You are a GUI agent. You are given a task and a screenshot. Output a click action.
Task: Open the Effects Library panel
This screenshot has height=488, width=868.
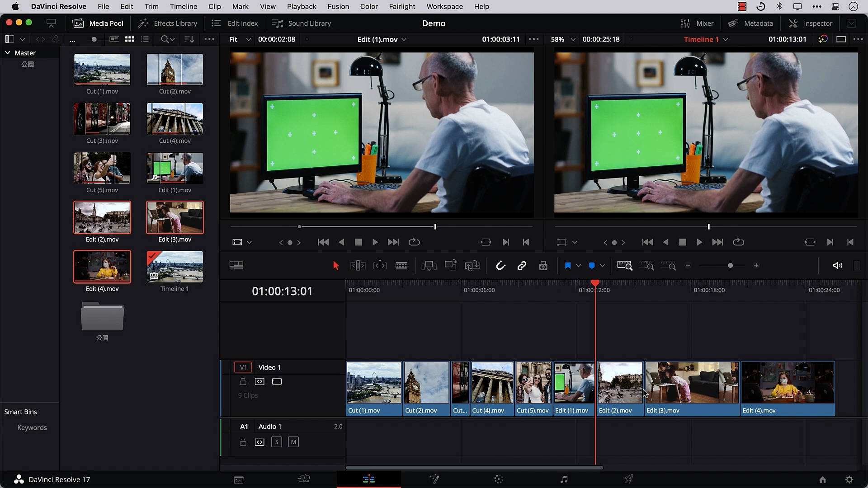click(167, 23)
